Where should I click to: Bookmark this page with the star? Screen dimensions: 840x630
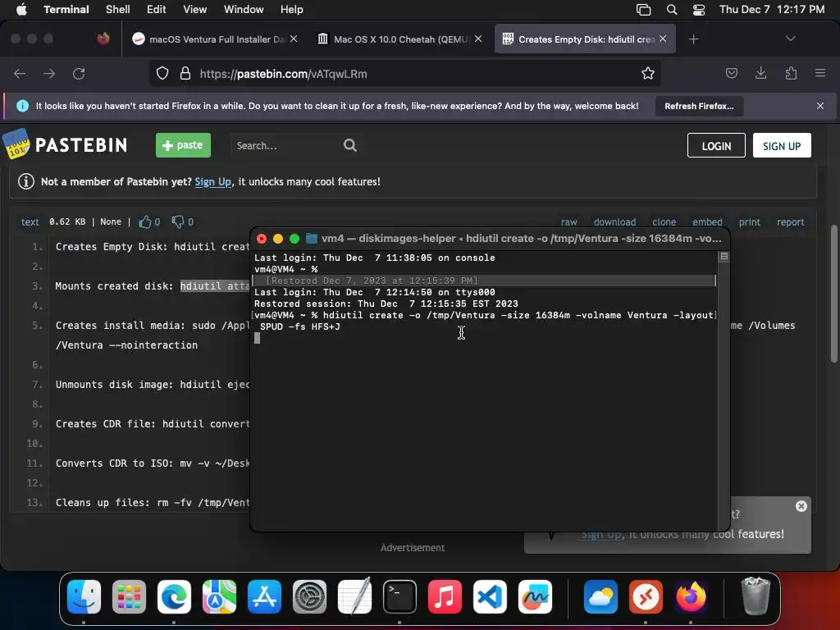(648, 73)
